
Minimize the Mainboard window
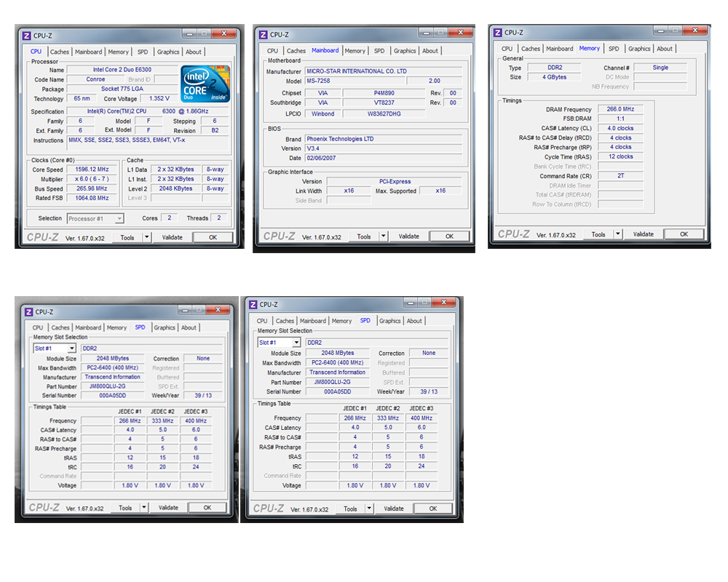[425, 33]
